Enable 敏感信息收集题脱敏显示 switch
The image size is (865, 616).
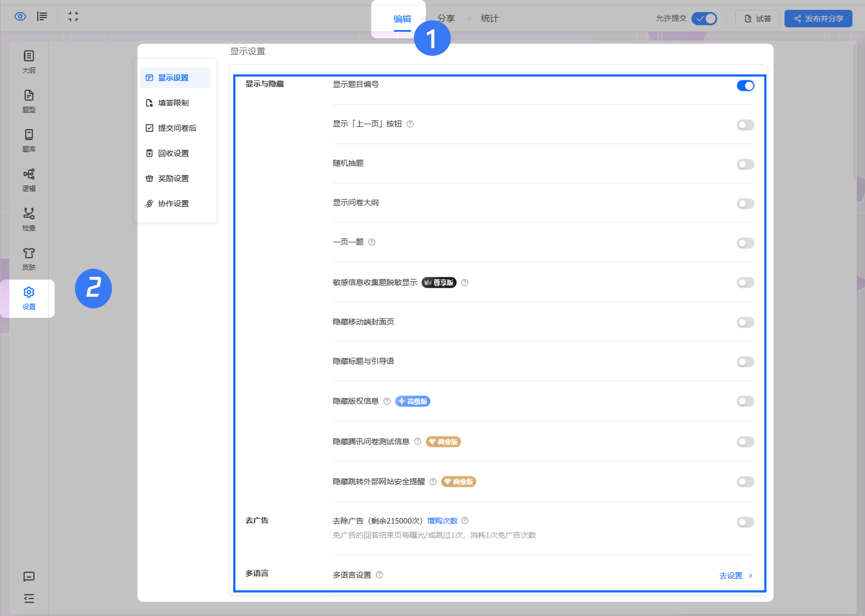coord(745,283)
